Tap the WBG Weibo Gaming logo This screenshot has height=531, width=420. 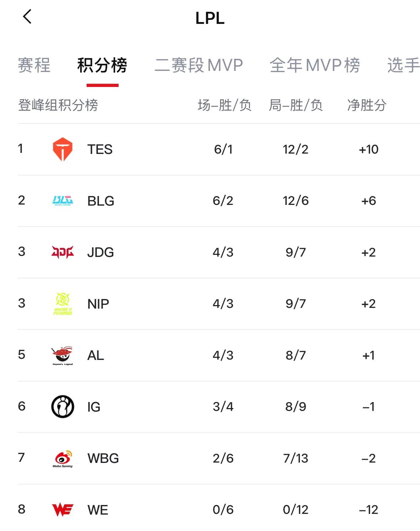tap(63, 458)
